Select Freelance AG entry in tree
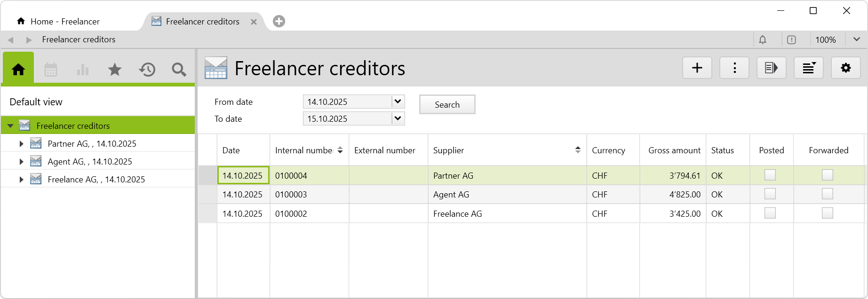The image size is (868, 299). coord(96,180)
